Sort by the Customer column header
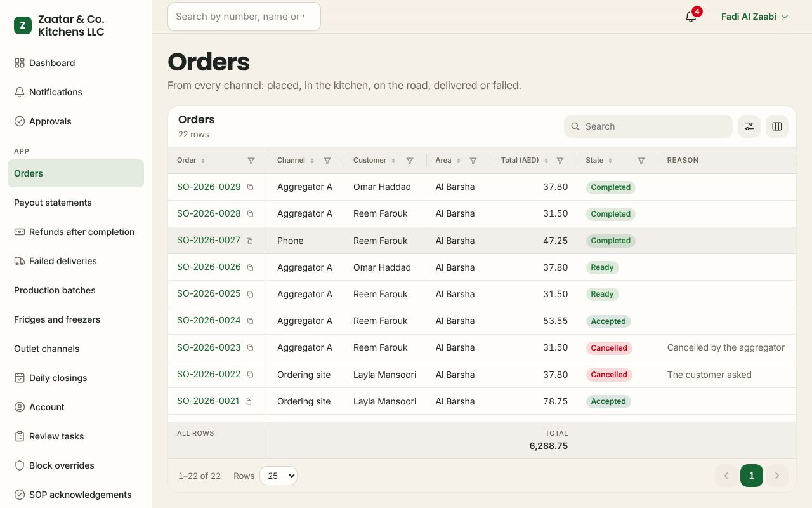The width and height of the screenshot is (812, 508). coord(375,161)
